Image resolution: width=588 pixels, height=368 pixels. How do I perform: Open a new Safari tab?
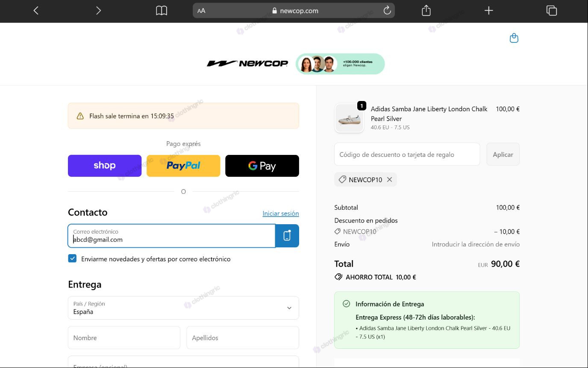489,11
